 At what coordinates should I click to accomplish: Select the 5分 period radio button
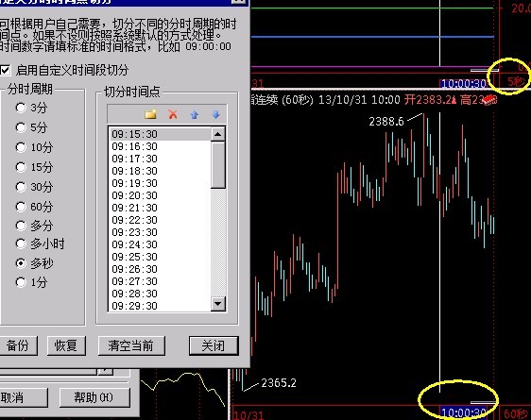tap(21, 127)
